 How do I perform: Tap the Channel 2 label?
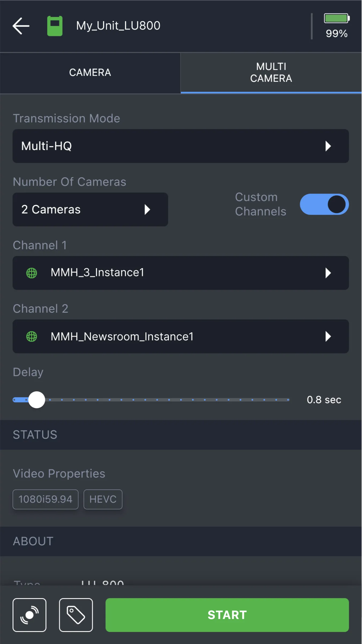(x=40, y=309)
